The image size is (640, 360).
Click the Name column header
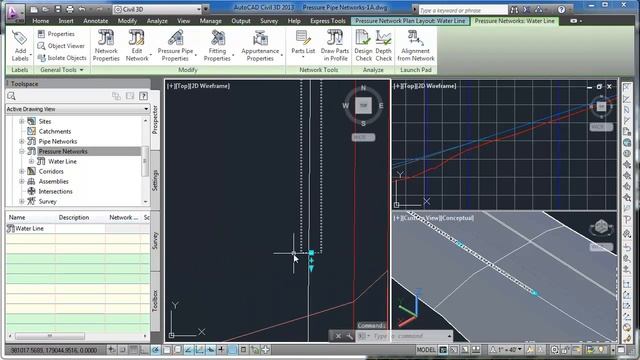coord(30,218)
